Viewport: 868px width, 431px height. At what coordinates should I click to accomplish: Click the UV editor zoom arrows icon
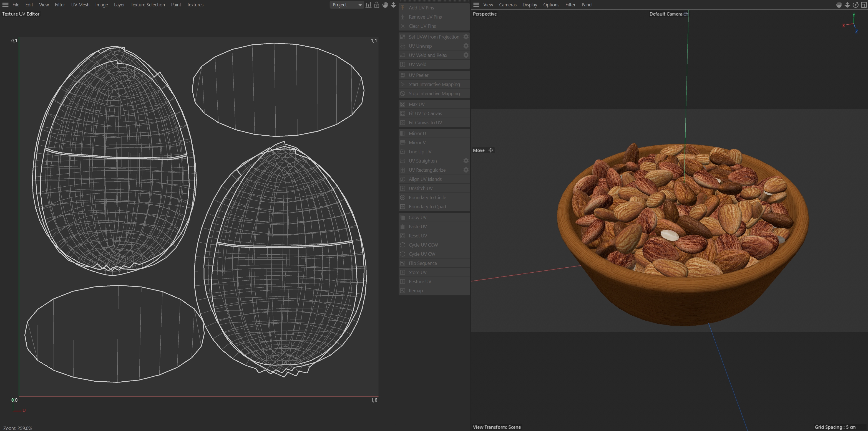(x=393, y=5)
